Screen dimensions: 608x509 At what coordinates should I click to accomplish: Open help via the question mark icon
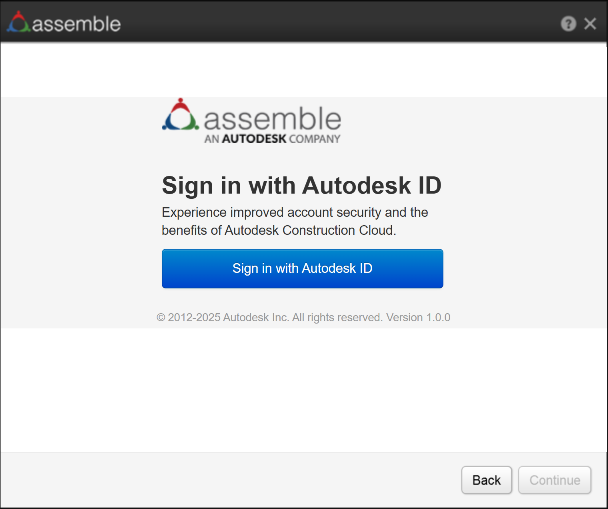[x=568, y=23]
